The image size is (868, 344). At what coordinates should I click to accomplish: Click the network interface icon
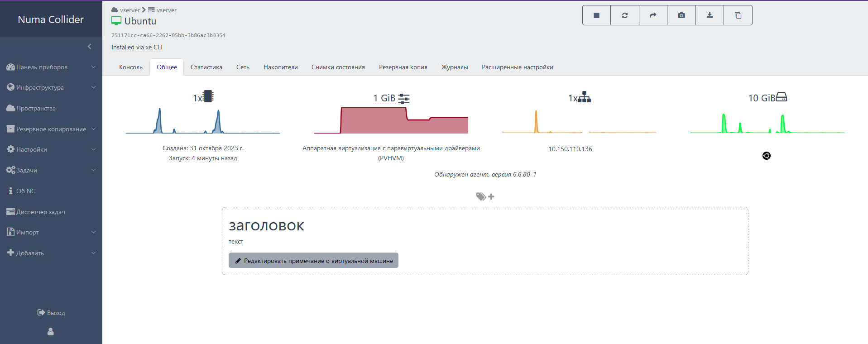click(585, 97)
